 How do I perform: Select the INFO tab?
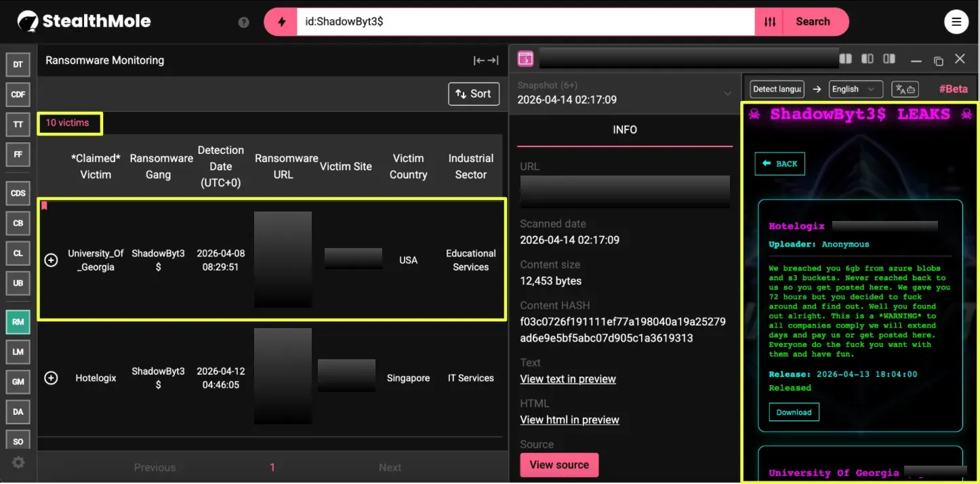624,129
